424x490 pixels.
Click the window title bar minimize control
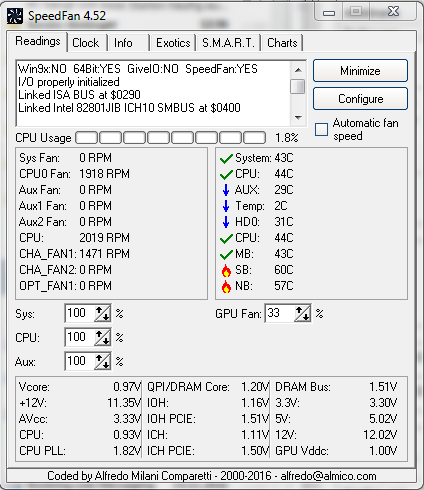click(329, 13)
